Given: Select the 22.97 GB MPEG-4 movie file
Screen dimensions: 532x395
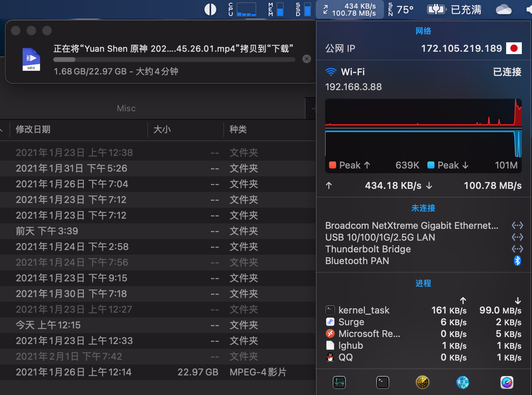Looking at the screenshot, I should click(157, 372).
